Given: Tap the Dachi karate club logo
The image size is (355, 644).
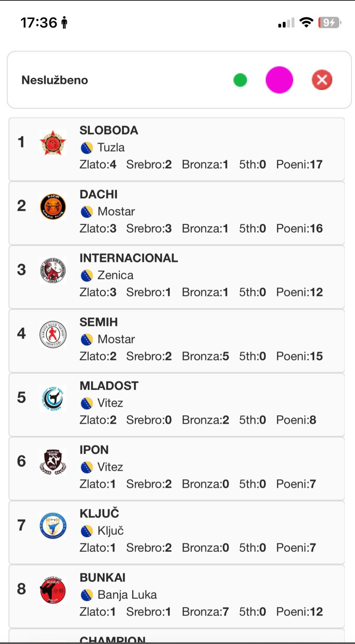Looking at the screenshot, I should [x=53, y=207].
